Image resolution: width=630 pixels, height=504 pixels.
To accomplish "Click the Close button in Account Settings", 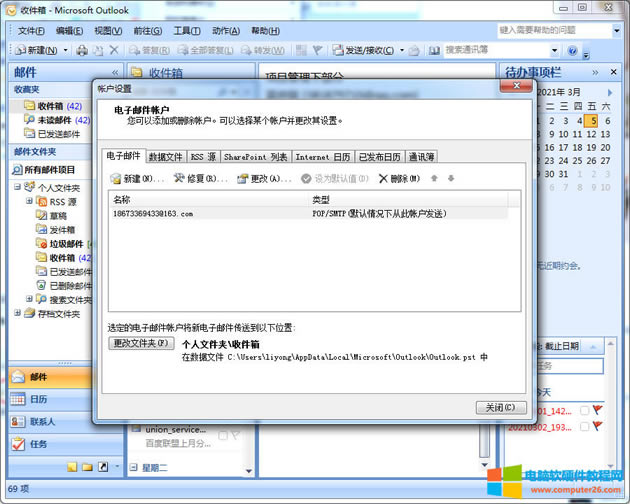I will (x=501, y=408).
